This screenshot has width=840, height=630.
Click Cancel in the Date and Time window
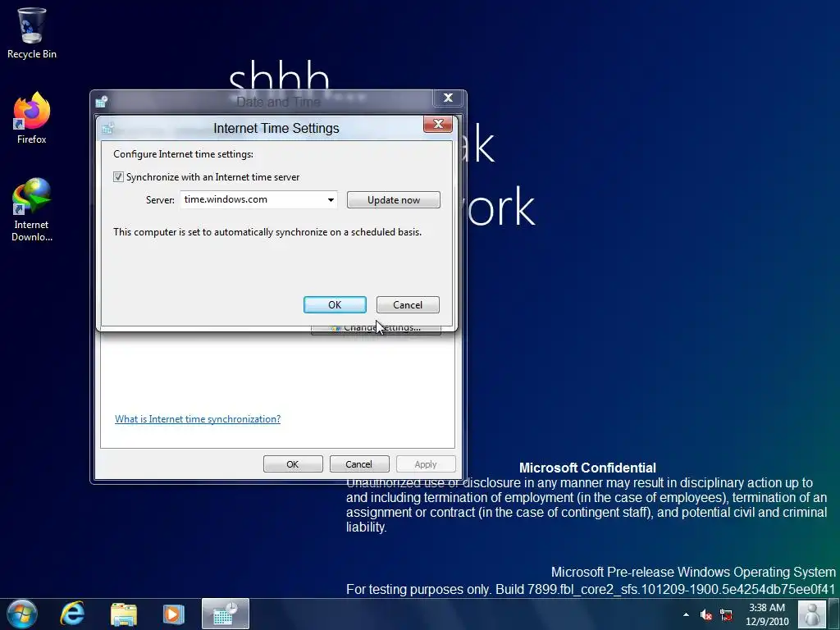tap(359, 464)
